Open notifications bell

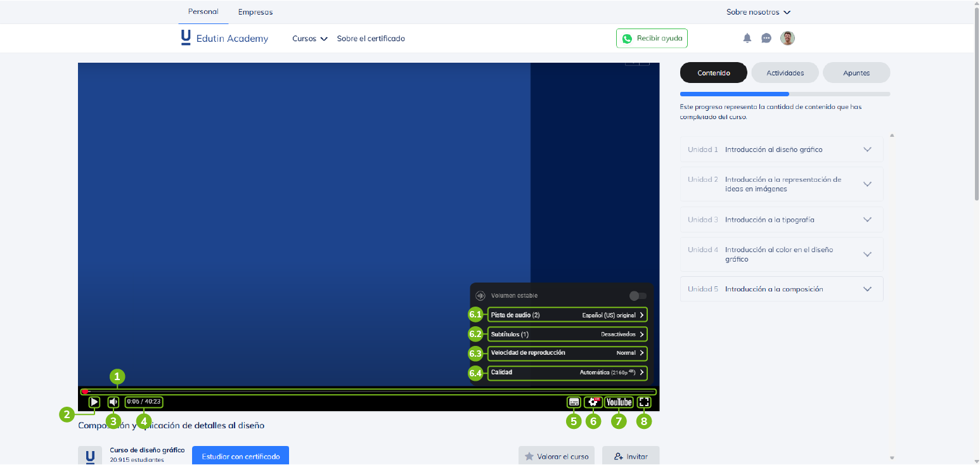pos(747,38)
